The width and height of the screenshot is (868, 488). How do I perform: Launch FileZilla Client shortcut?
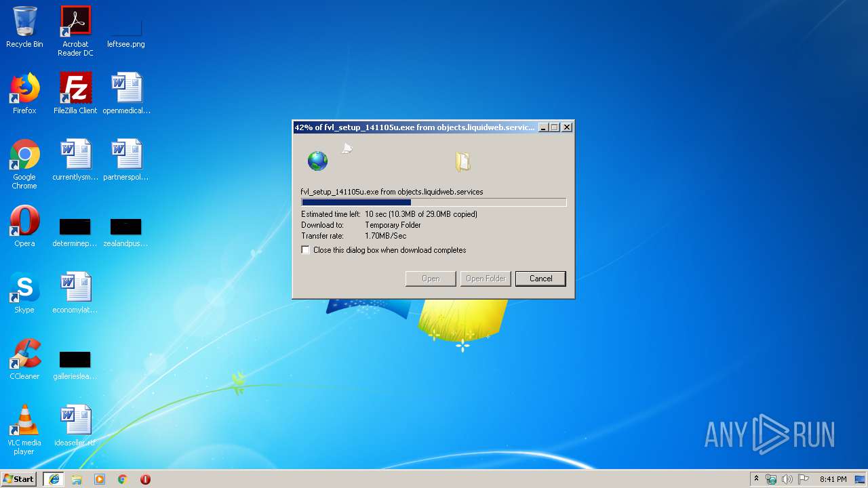[75, 94]
